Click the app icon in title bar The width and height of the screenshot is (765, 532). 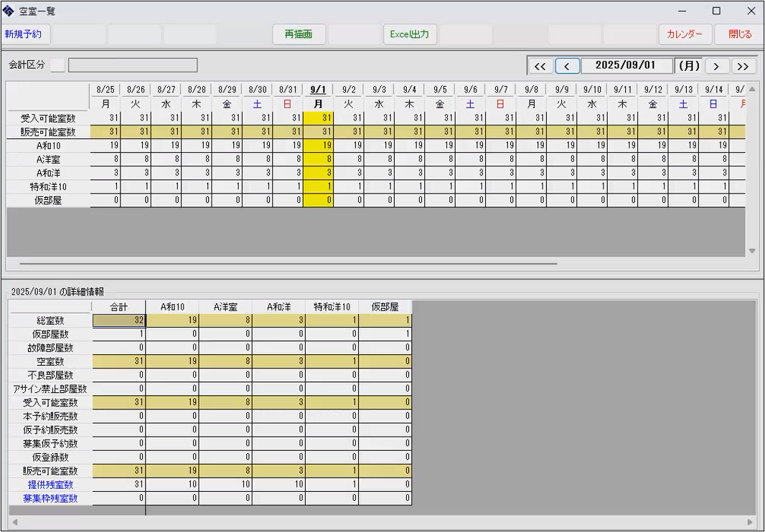pyautogui.click(x=9, y=11)
